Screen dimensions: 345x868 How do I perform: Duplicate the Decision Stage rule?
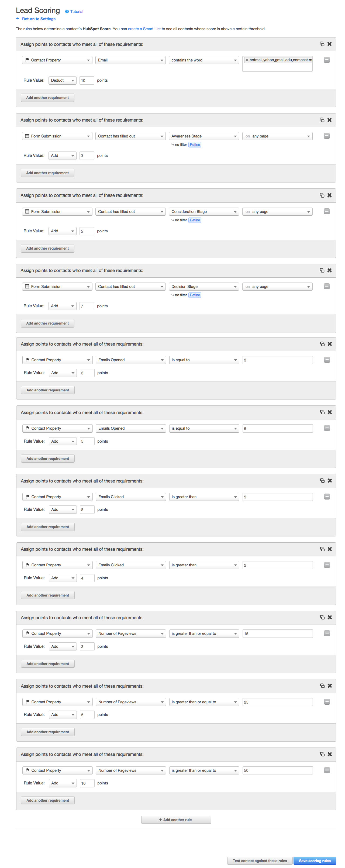point(322,270)
